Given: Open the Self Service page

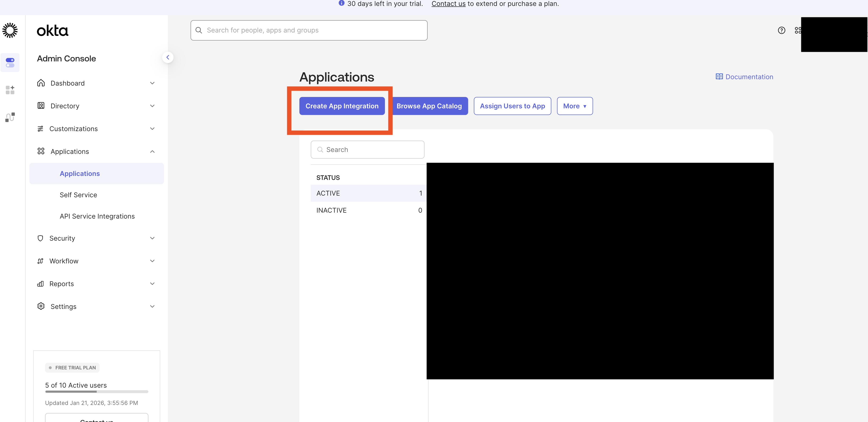Looking at the screenshot, I should coord(78,195).
